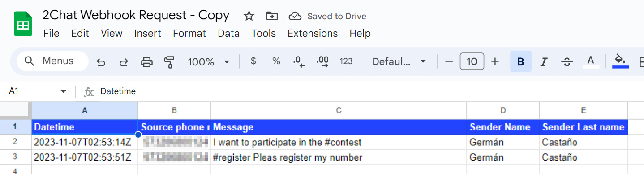
Task: Toggle bold formatting
Action: tap(521, 62)
